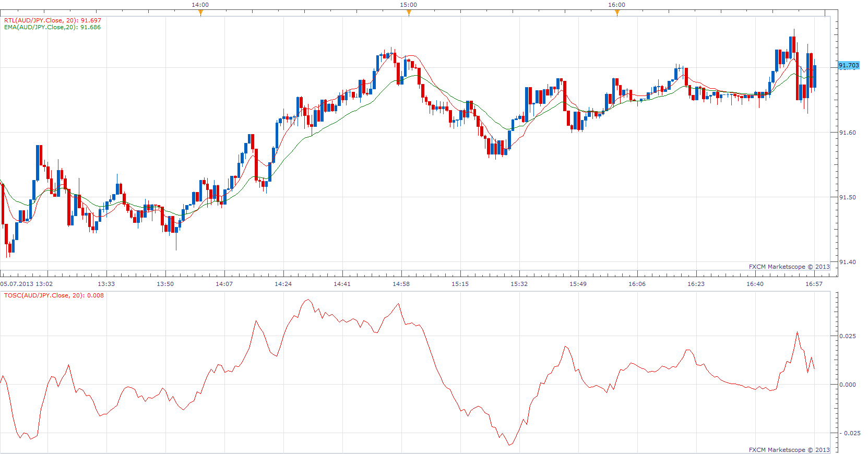Viewport: 868px width, 454px height.
Task: Click the 05.07.2013 13:02 date label
Action: 27,284
